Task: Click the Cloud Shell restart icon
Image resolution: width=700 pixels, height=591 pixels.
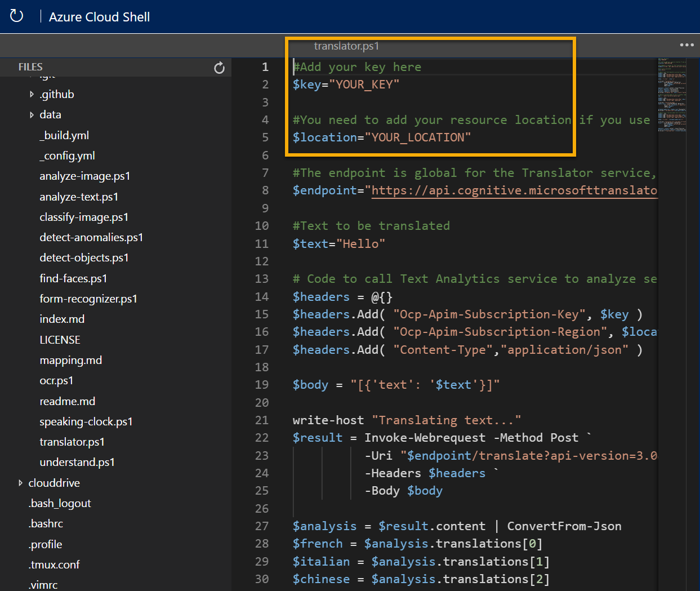Action: 17,16
